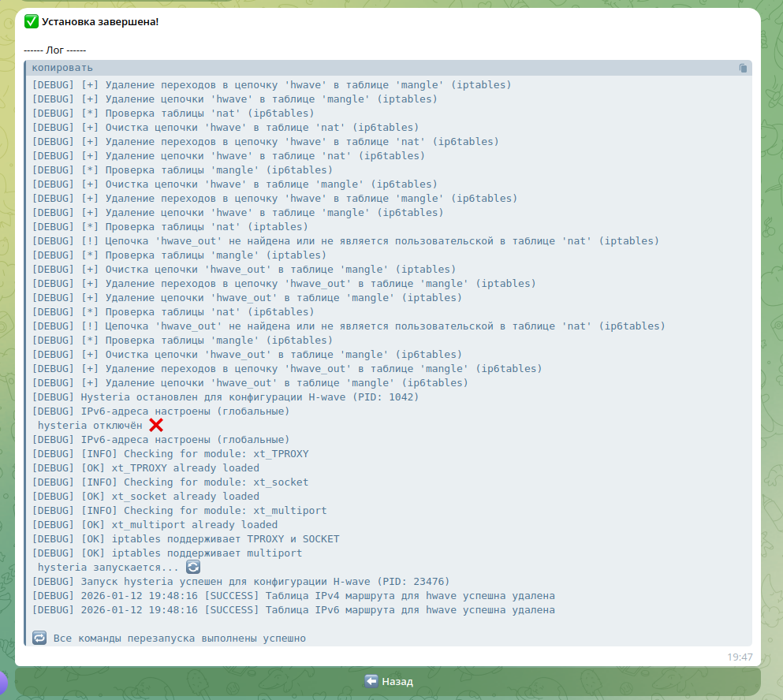Click the left arrow icon in Назад button

pyautogui.click(x=371, y=681)
